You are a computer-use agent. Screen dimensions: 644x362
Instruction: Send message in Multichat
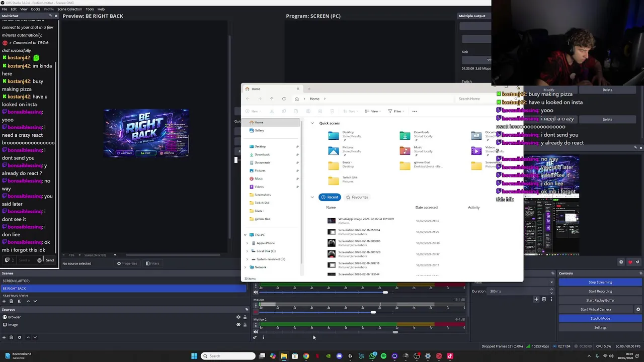(50, 260)
